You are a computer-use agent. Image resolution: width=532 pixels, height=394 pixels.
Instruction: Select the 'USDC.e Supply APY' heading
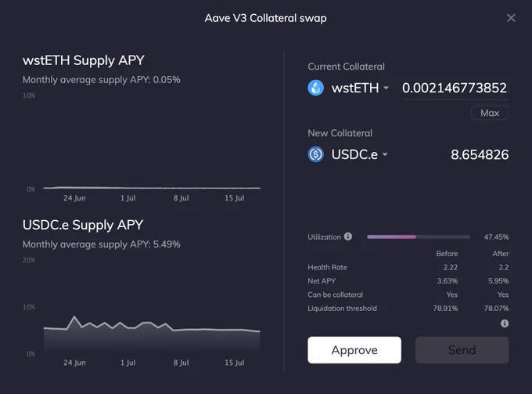(83, 225)
